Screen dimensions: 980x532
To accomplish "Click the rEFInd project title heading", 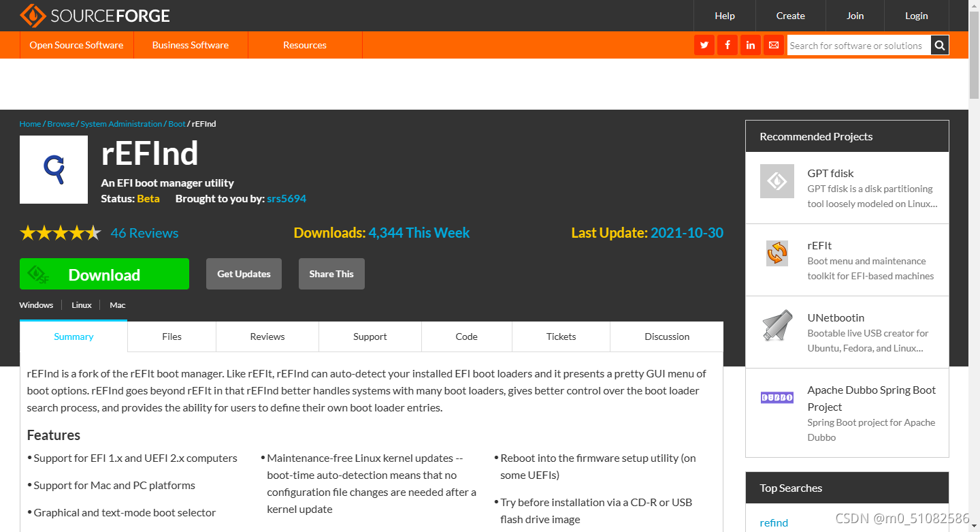I will pos(150,153).
